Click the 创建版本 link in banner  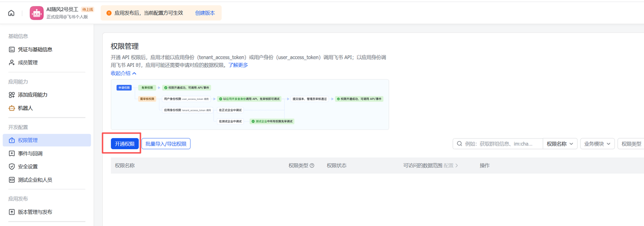(x=205, y=13)
